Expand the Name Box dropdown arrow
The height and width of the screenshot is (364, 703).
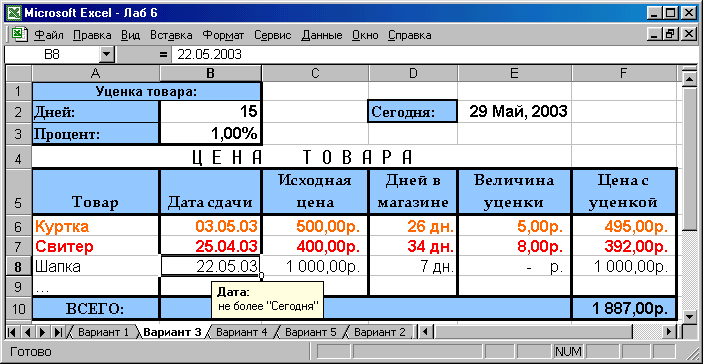tap(106, 55)
